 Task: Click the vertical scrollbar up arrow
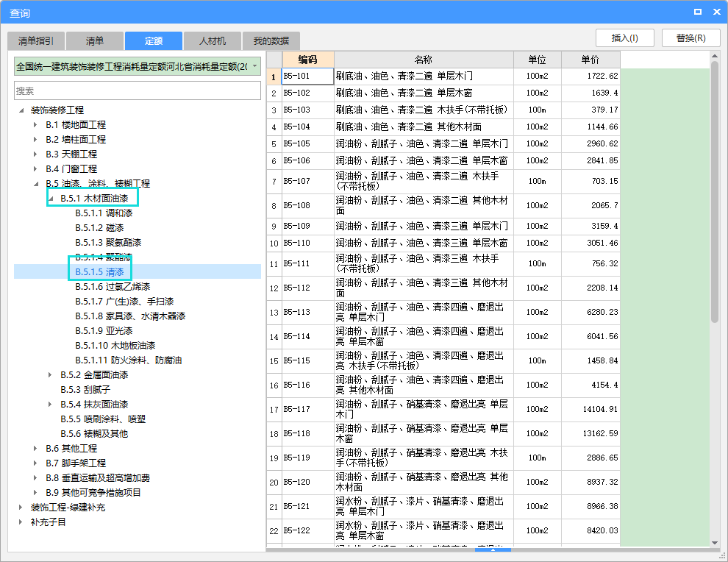point(715,56)
